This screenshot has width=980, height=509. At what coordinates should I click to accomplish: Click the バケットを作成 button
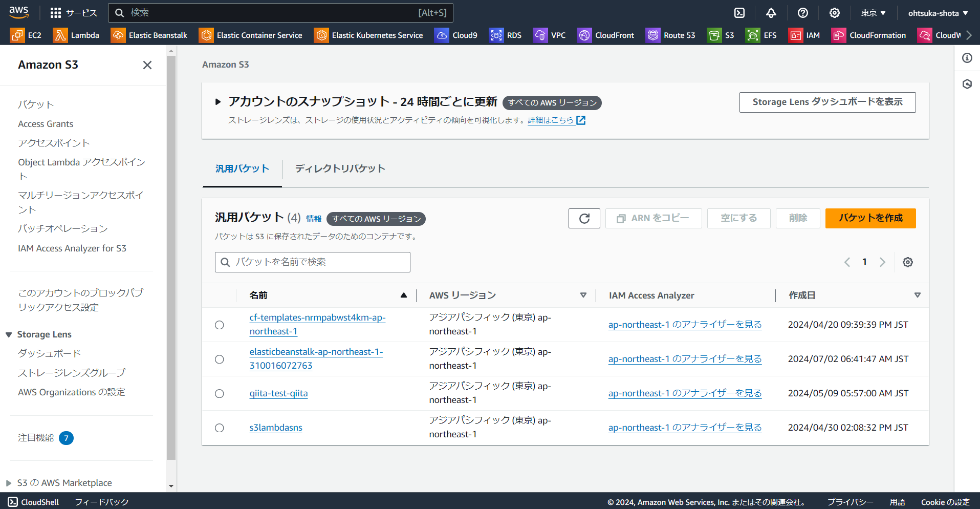870,218
